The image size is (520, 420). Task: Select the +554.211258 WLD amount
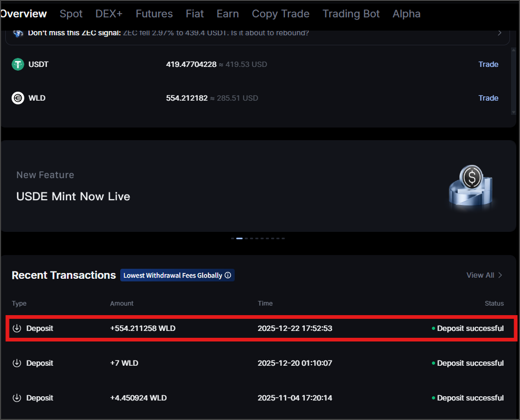pos(143,328)
